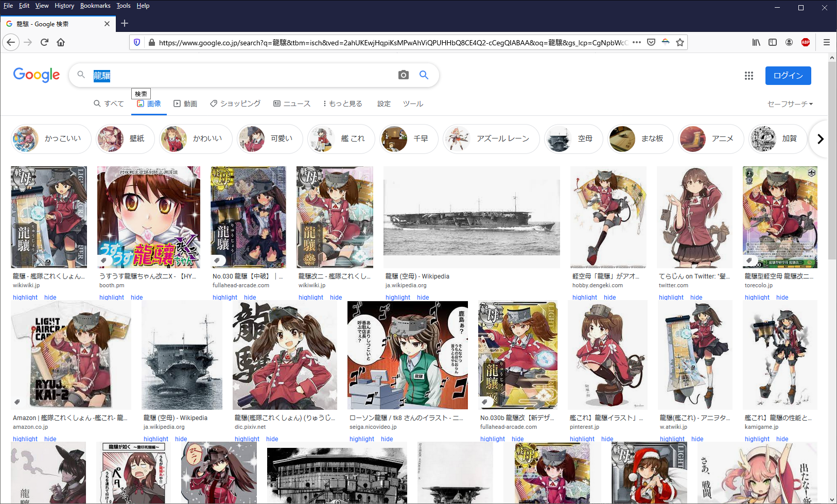Click highlight under wikiwiki.jp 龍驤 result
Screen dimensions: 837x504
pos(25,298)
